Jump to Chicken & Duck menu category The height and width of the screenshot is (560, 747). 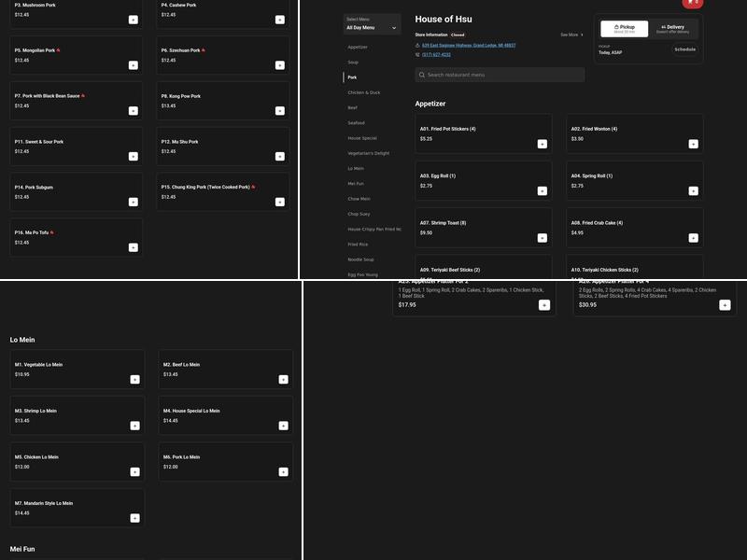[x=364, y=92]
